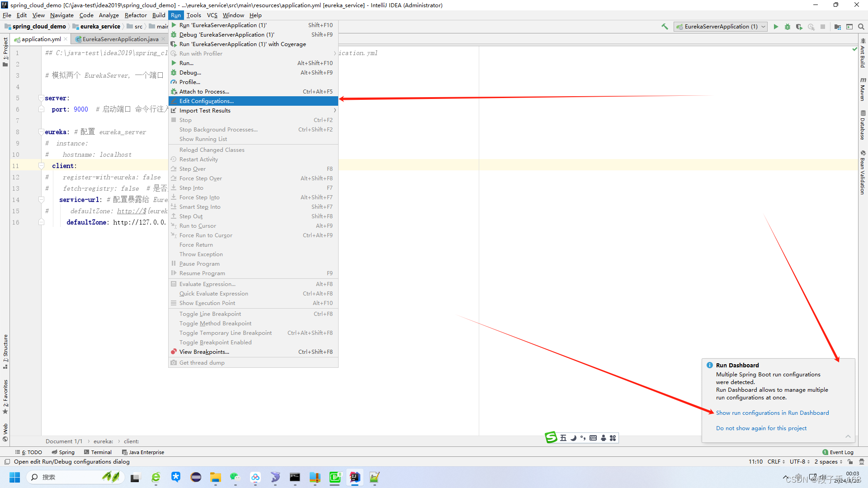This screenshot has width=868, height=488.
Task: Close the application.yml tab
Action: tap(66, 39)
